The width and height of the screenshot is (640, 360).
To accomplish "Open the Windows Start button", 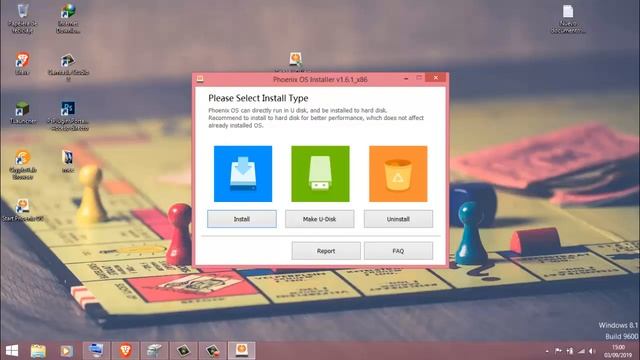I will click(12, 351).
